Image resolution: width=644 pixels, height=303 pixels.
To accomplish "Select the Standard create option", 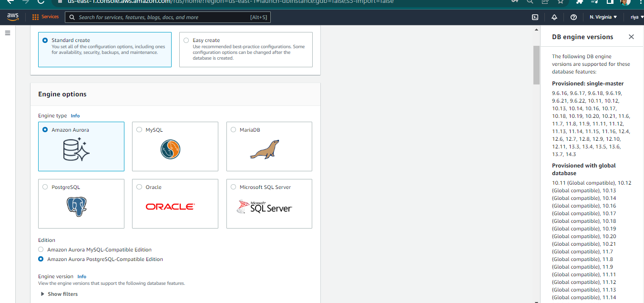I will (x=45, y=41).
